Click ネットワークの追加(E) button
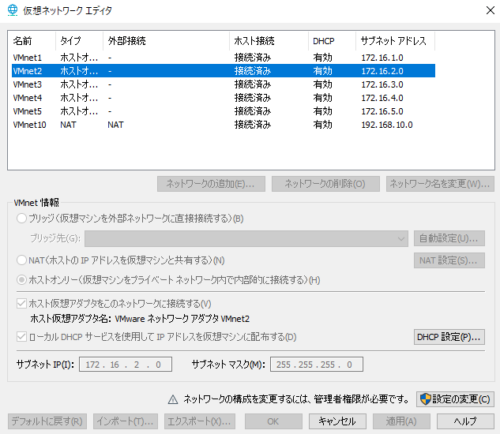The image size is (500, 434). (211, 184)
